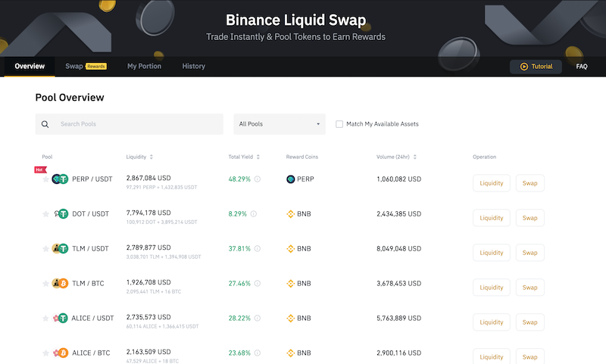Click the info icon next to 28.22% yield

tap(258, 318)
